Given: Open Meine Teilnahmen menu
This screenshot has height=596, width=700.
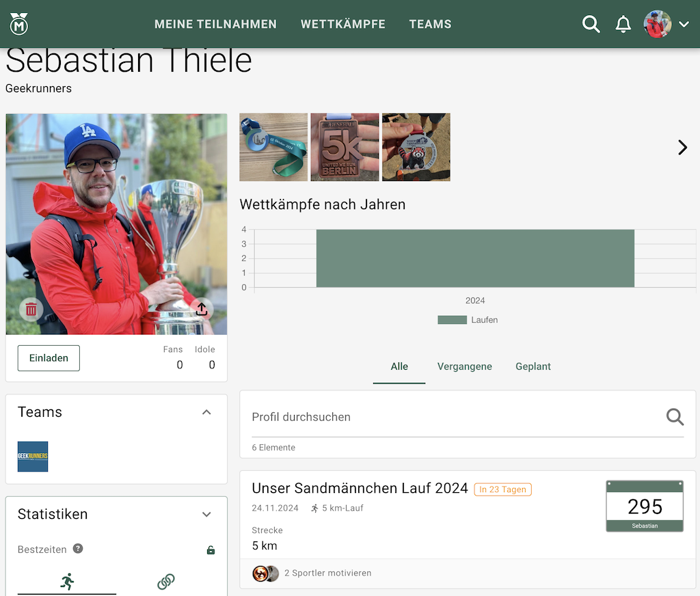Looking at the screenshot, I should [x=215, y=24].
